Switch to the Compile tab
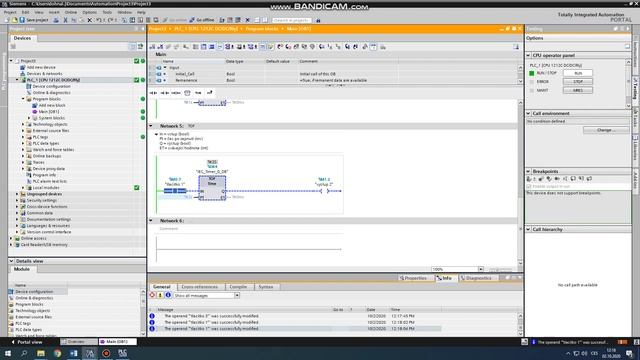640x360 pixels. click(x=238, y=287)
